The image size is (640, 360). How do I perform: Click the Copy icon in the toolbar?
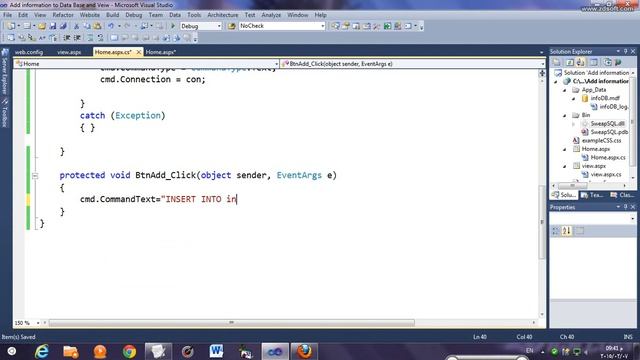pyautogui.click(x=87, y=26)
